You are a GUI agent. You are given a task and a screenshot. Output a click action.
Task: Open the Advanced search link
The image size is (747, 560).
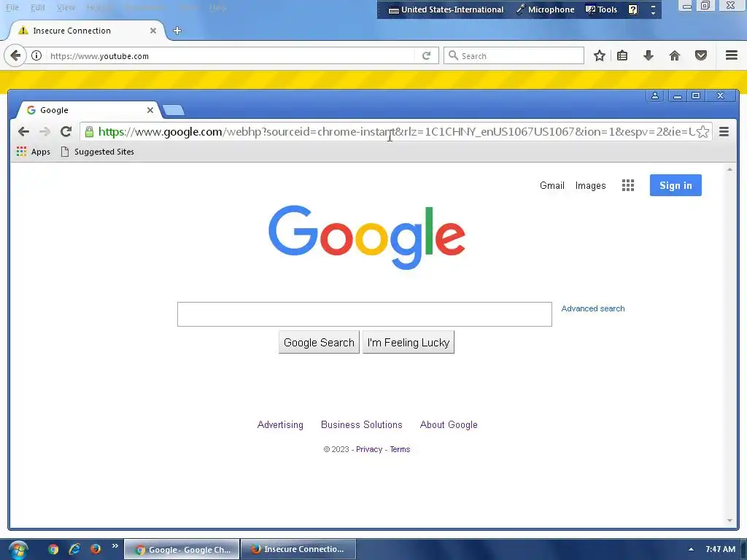click(592, 308)
